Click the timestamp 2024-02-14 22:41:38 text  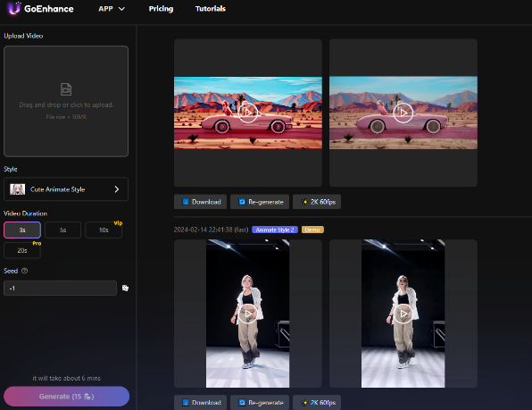click(204, 230)
